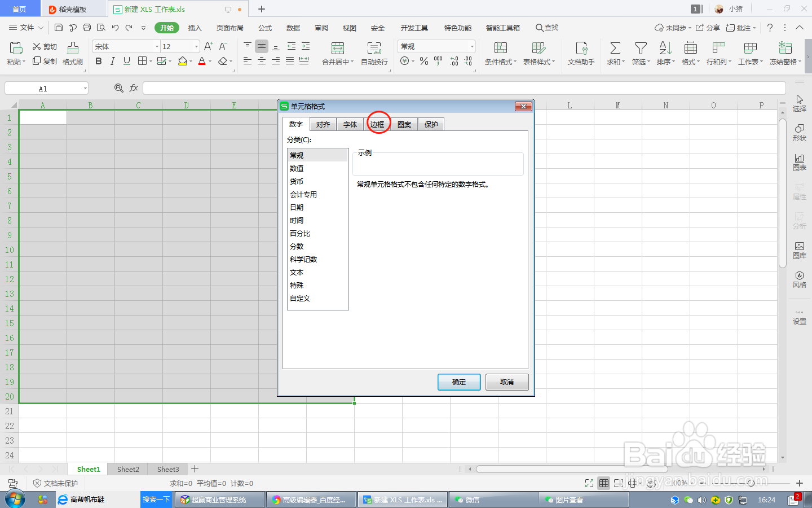The width and height of the screenshot is (812, 508).
Task: Click the Table Style (表格样式) icon
Action: tap(539, 49)
